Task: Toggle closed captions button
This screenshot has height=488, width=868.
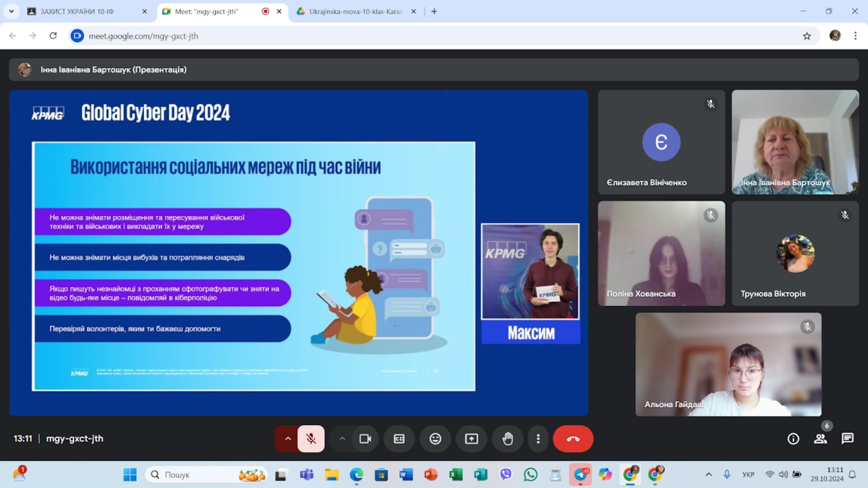Action: (x=399, y=439)
